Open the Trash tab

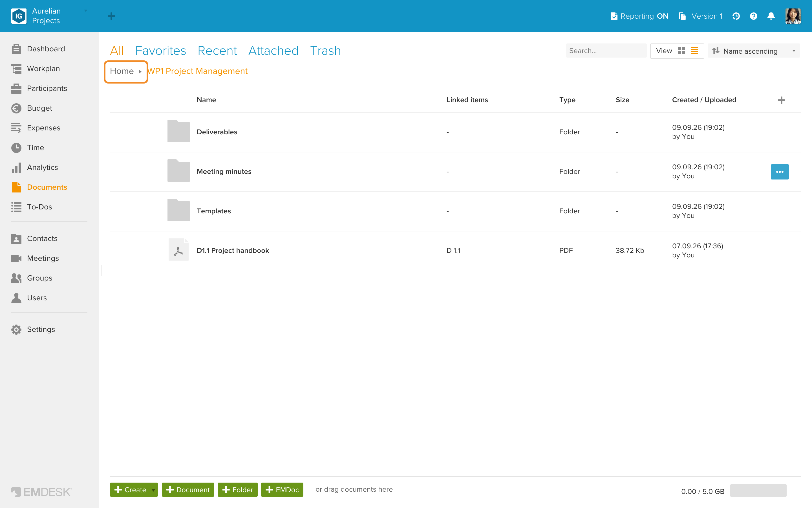[x=325, y=51]
